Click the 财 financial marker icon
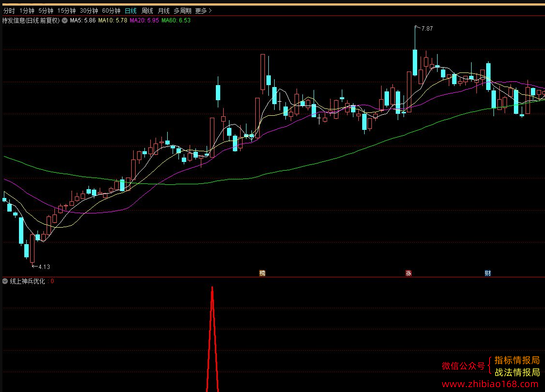This screenshot has height=392, width=545. point(488,273)
